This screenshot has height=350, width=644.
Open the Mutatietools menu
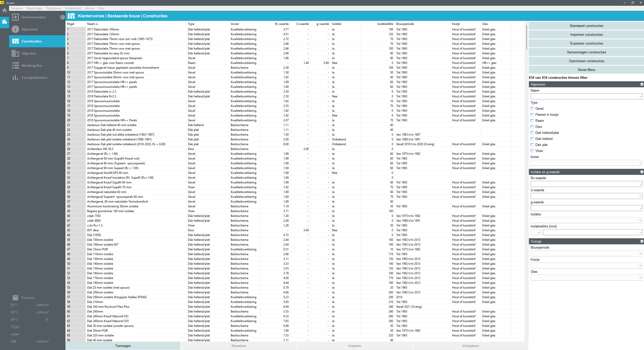pyautogui.click(x=73, y=8)
